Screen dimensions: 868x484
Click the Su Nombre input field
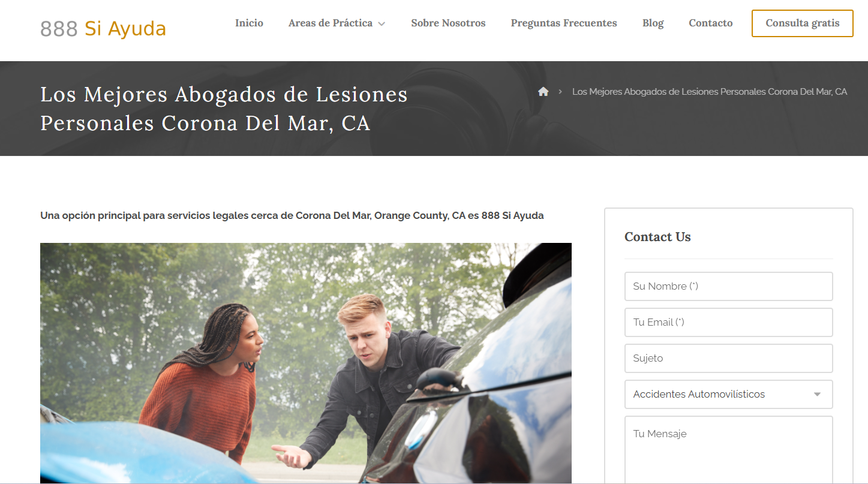pos(728,286)
